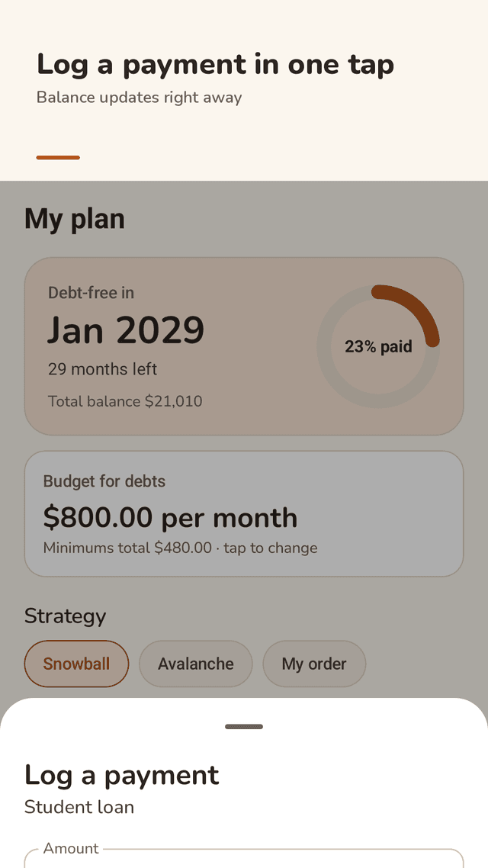The width and height of the screenshot is (488, 868).
Task: Tap the bottom sheet drag handle
Action: pyautogui.click(x=244, y=726)
